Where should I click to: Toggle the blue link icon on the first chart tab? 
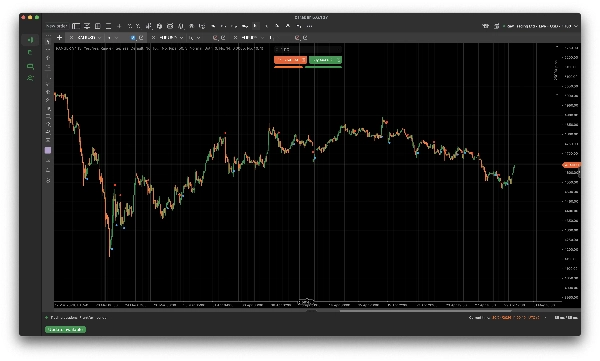coord(133,38)
